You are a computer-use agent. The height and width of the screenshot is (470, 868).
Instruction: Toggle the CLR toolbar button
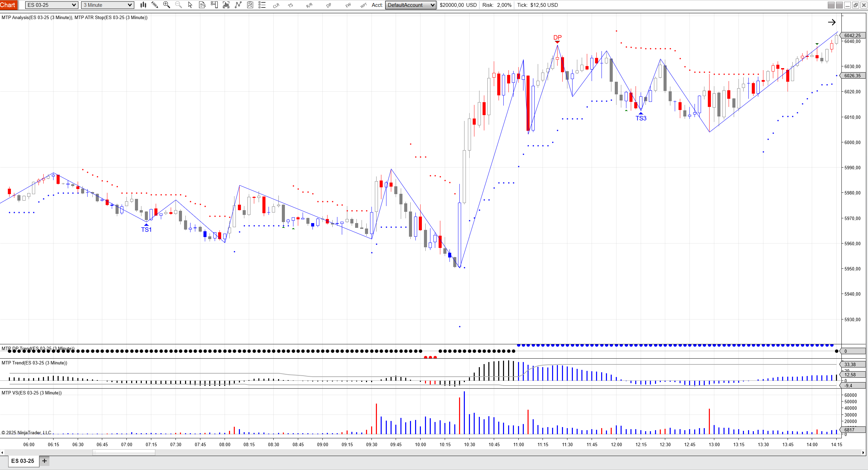276,5
